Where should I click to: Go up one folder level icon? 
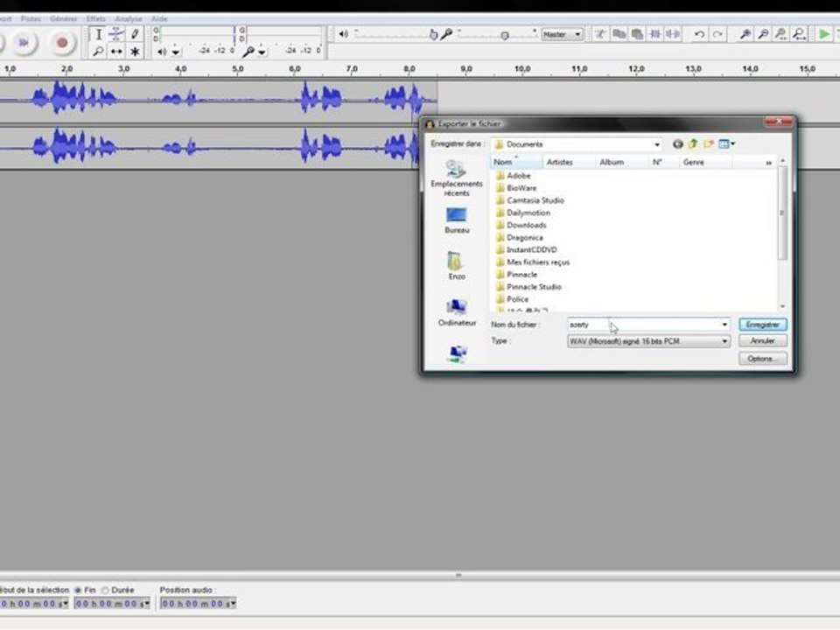click(693, 143)
